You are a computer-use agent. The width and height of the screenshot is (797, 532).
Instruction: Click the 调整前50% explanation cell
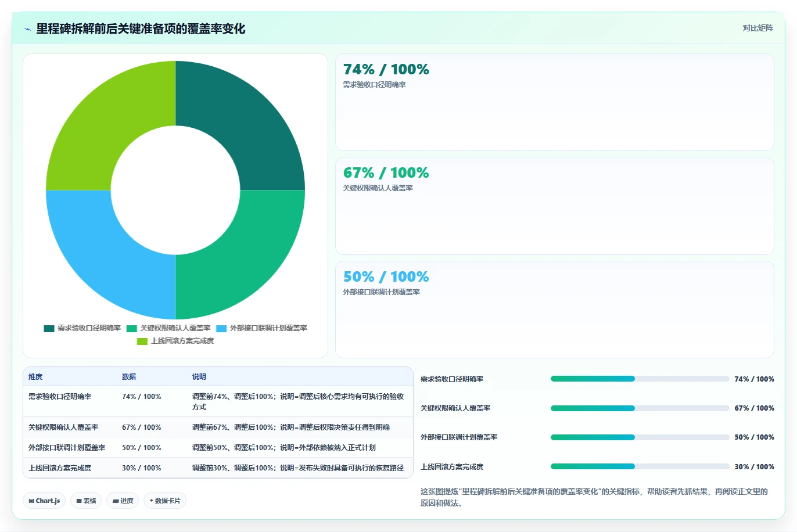(284, 448)
